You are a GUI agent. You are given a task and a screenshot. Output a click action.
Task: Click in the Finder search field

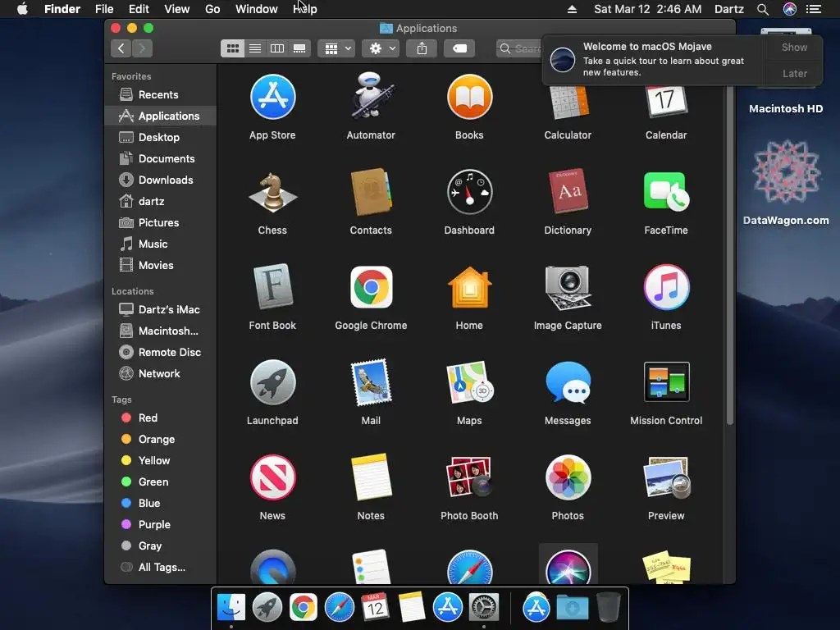coord(519,48)
